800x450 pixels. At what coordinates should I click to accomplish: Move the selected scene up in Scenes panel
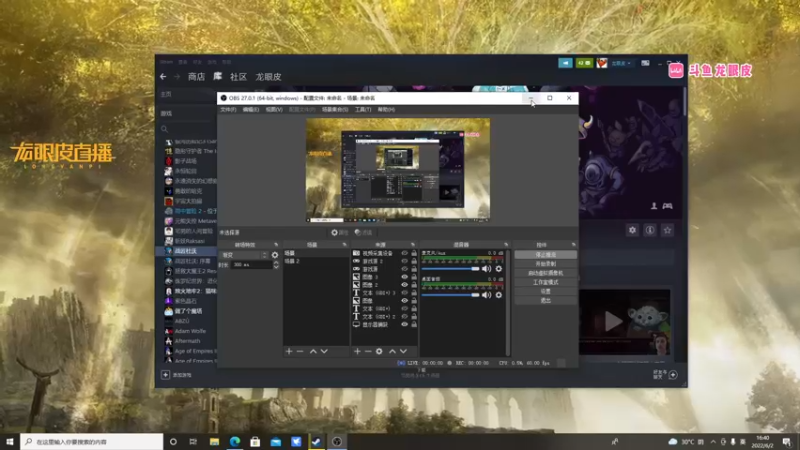point(313,352)
